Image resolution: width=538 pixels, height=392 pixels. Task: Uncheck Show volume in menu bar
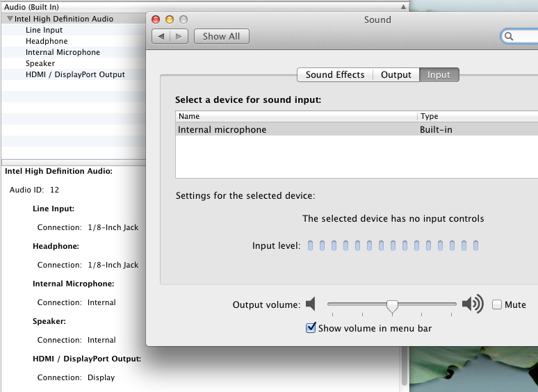311,328
